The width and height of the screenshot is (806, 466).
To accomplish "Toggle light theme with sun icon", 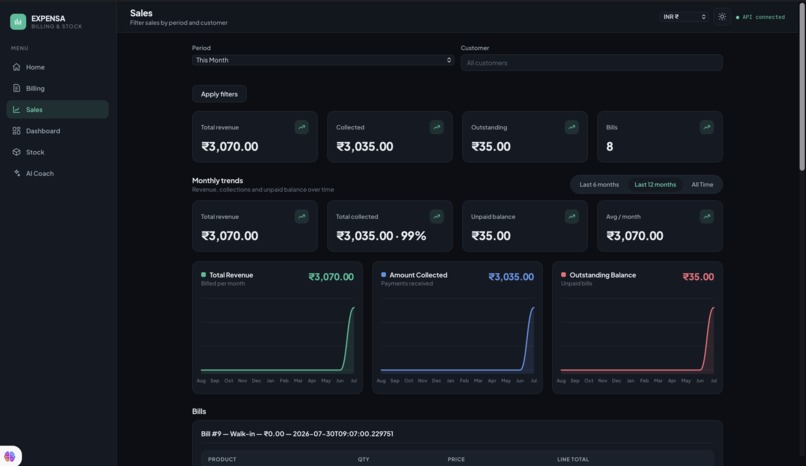I will tap(722, 17).
